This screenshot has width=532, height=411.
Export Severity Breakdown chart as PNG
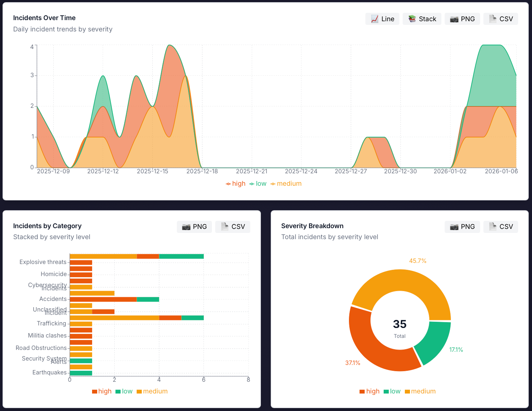(x=462, y=227)
